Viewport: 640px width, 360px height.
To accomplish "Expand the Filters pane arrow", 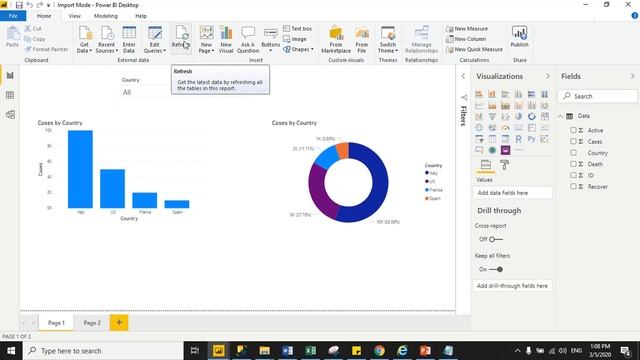I will [x=463, y=76].
